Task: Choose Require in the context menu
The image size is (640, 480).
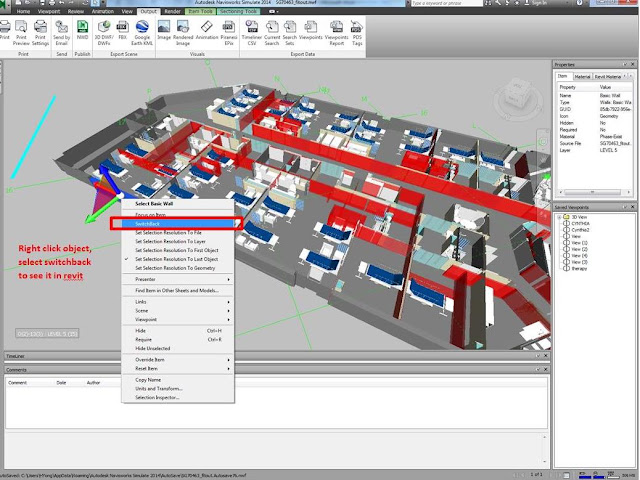Action: pos(178,340)
